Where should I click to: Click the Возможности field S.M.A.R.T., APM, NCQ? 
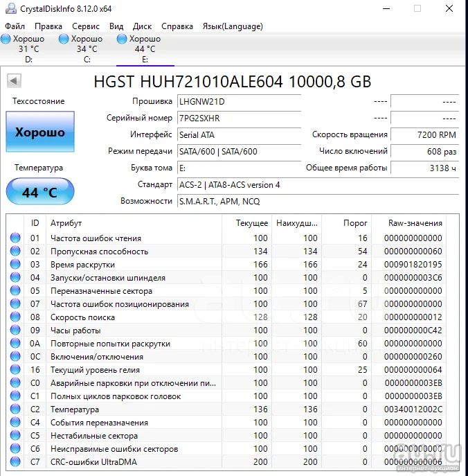click(x=318, y=202)
